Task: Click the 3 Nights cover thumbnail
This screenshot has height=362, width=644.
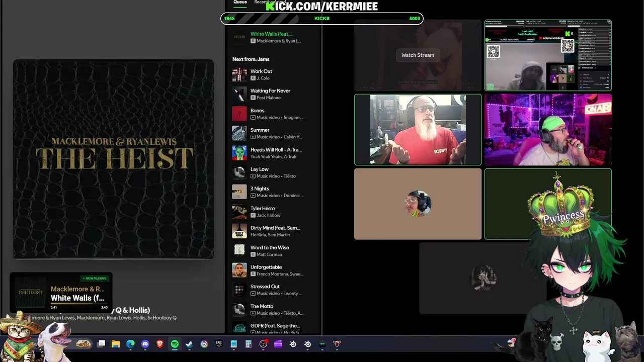Action: [239, 192]
